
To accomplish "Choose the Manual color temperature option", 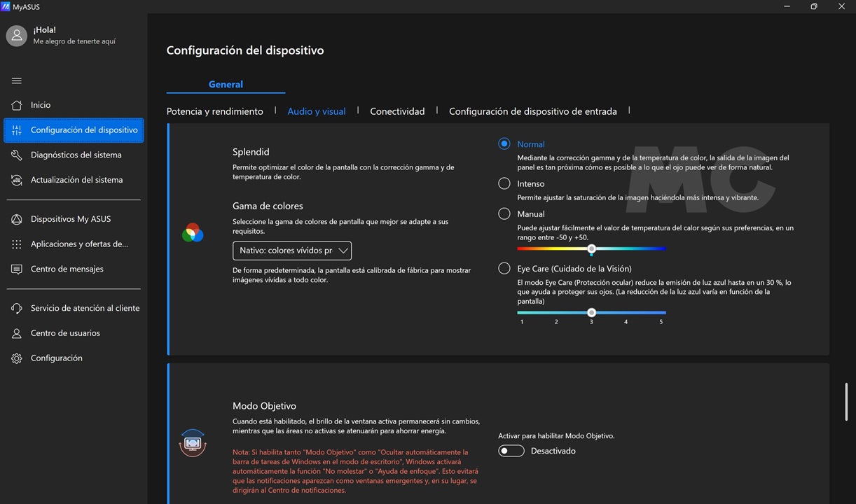I will pyautogui.click(x=504, y=213).
